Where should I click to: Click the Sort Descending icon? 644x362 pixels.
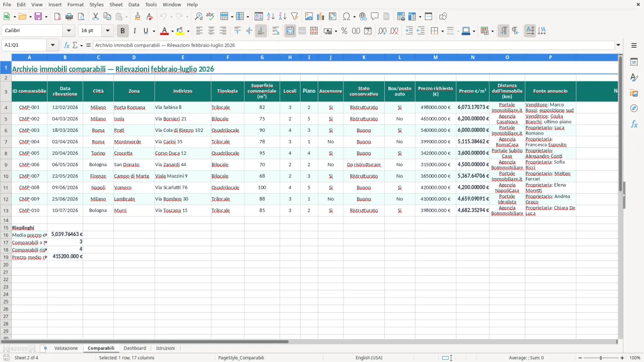283,17
